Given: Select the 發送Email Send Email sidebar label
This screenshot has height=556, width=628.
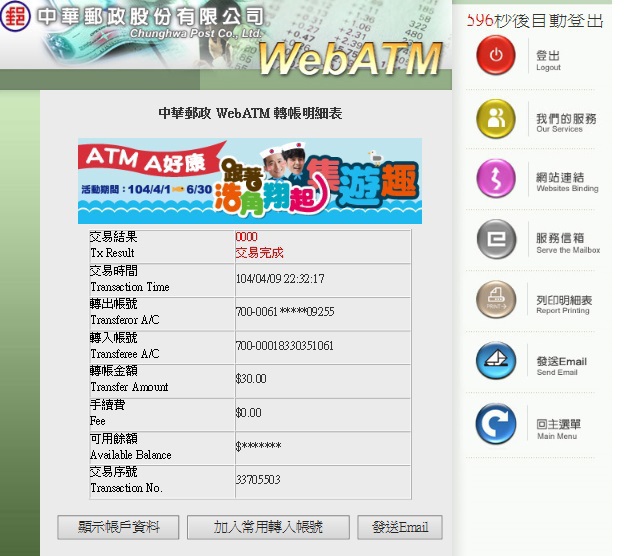Looking at the screenshot, I should 562,366.
